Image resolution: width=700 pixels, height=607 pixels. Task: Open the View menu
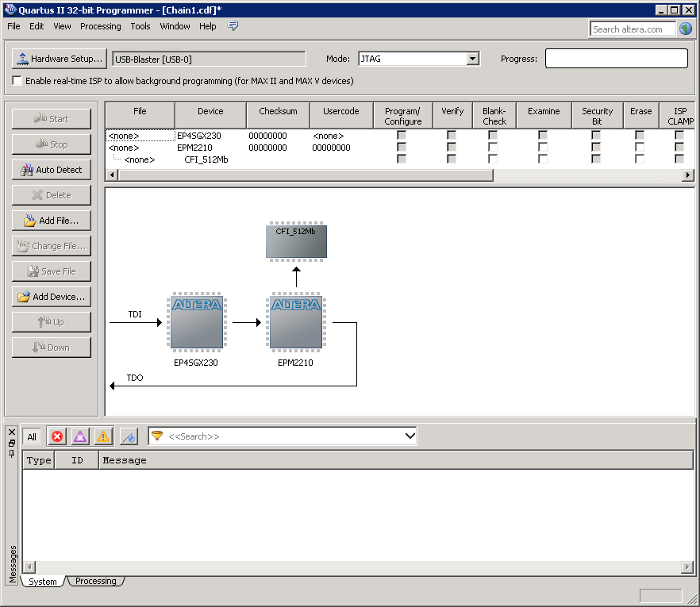(x=62, y=26)
